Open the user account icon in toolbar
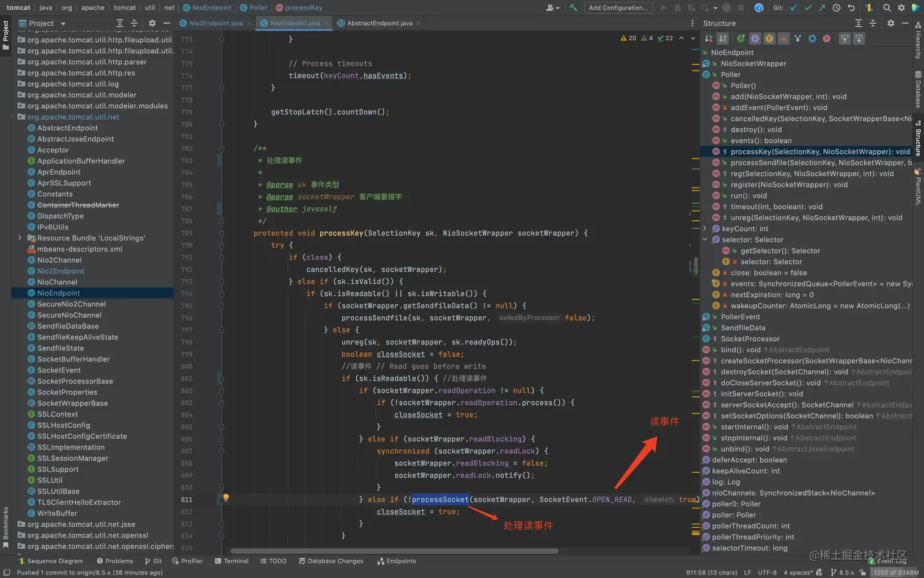The width and height of the screenshot is (924, 578). click(x=552, y=8)
